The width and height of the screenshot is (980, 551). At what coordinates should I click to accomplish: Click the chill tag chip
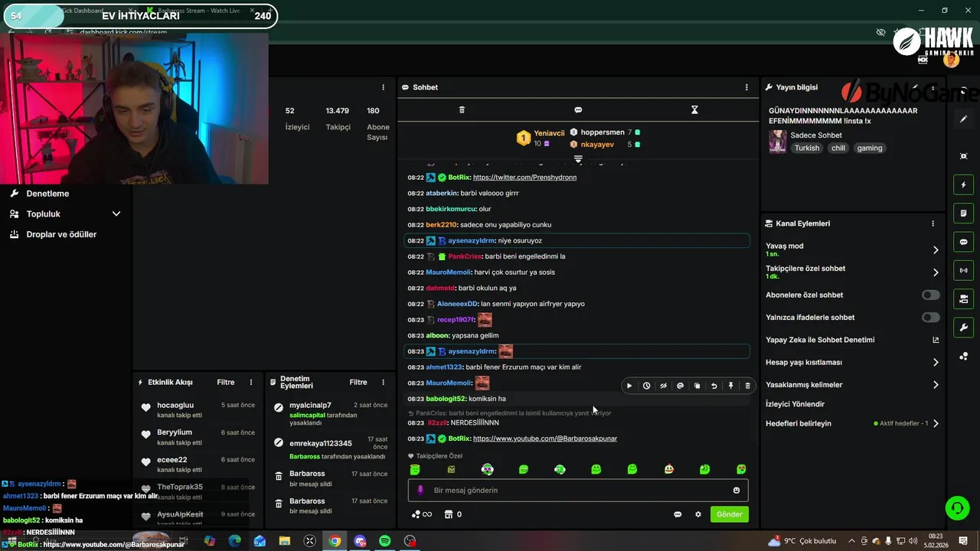pos(838,148)
